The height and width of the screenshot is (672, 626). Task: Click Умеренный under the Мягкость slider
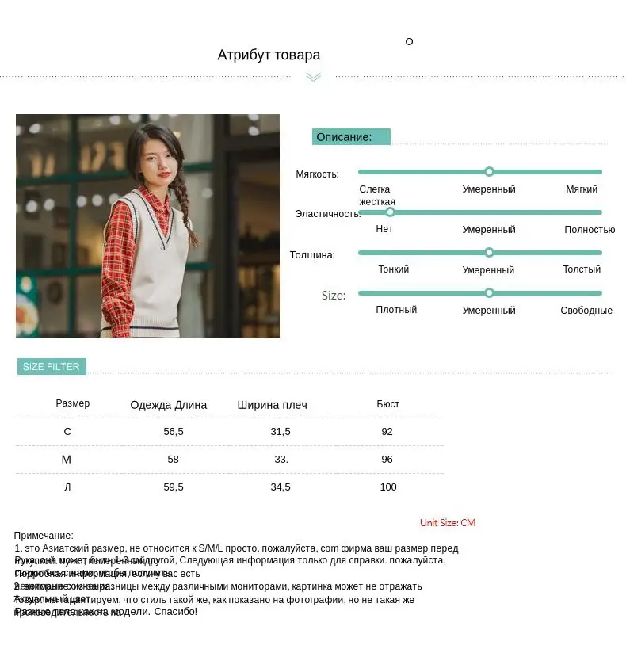488,189
